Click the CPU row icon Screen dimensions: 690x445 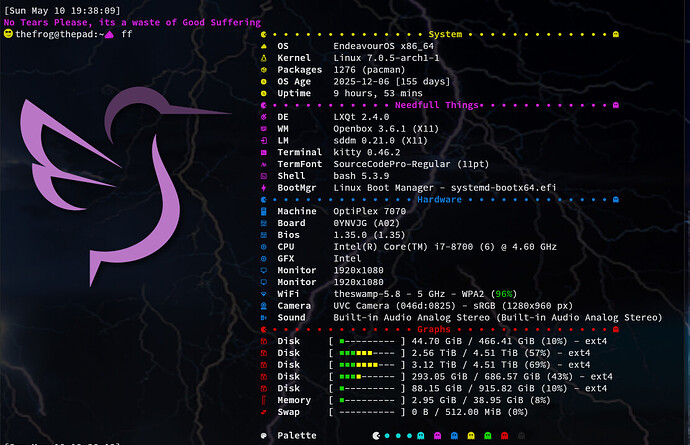(x=264, y=247)
